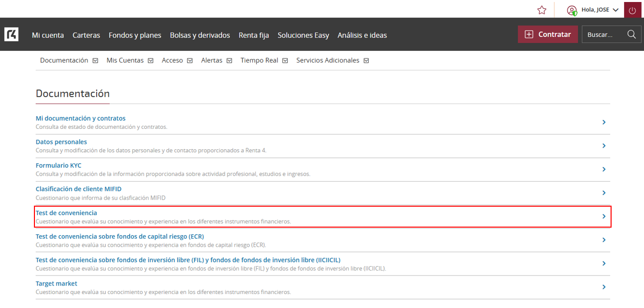The height and width of the screenshot is (308, 644).
Task: Open Mi cuenta menu
Action: 48,35
